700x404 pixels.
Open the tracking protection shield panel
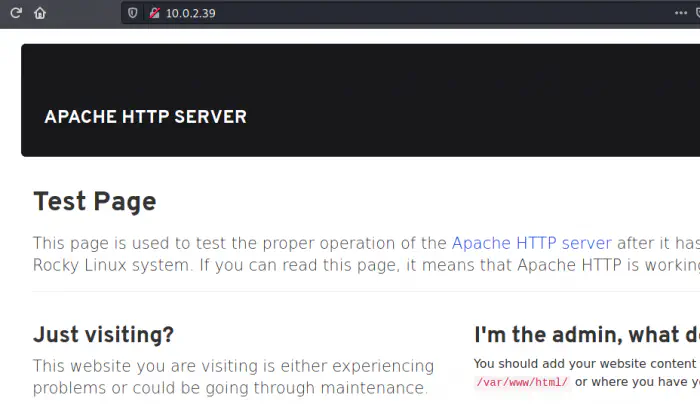coord(133,13)
